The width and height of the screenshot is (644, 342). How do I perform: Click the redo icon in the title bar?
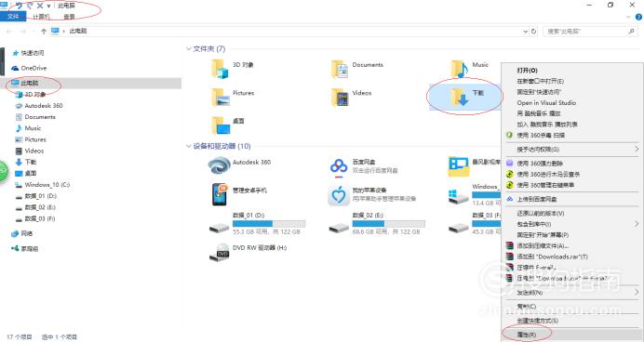(x=30, y=6)
